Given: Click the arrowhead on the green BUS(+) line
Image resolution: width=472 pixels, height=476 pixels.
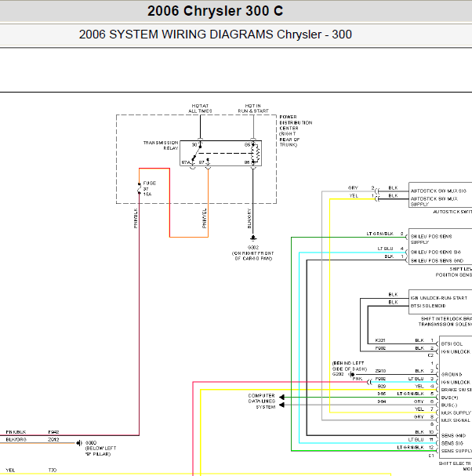Looking at the screenshot, I should pos(281,397).
